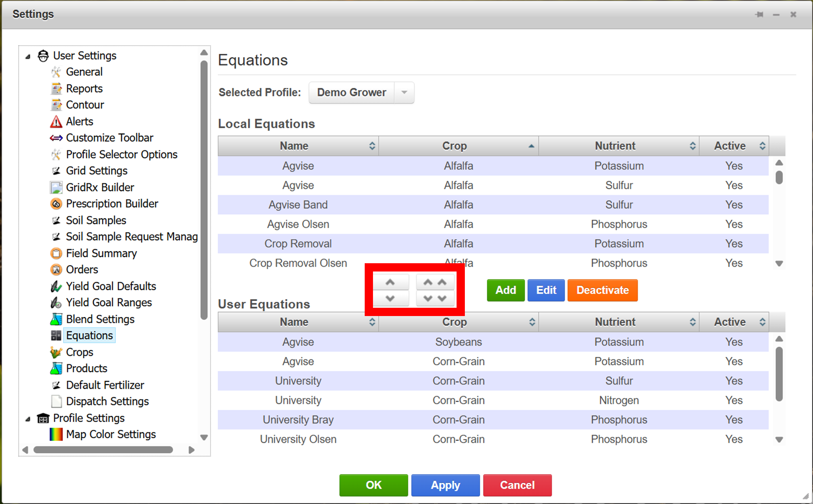Click the Alerts warning triangle icon

pyautogui.click(x=56, y=121)
